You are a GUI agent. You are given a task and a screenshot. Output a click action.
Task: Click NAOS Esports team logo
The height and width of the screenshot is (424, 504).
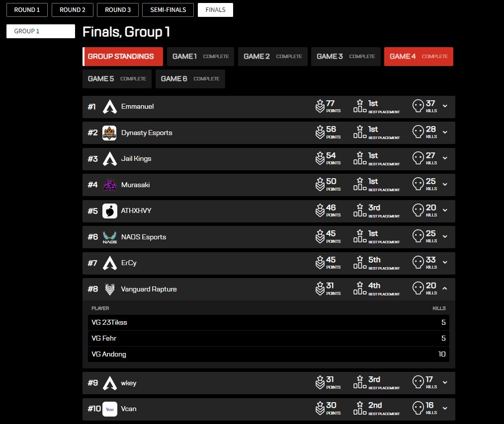110,237
